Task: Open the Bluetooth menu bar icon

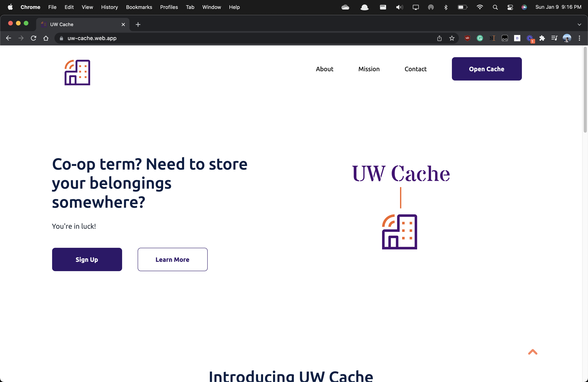Action: [x=446, y=7]
